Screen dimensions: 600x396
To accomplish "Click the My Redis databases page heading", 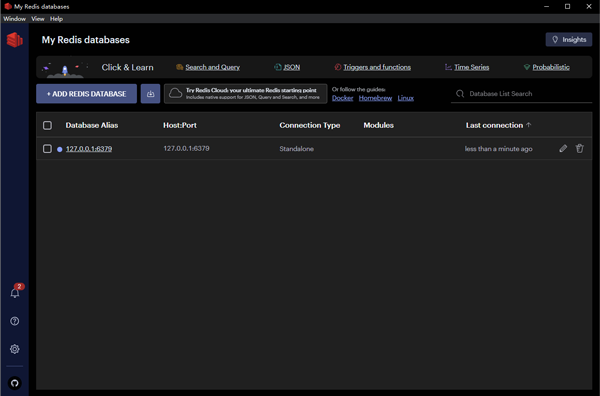I will point(86,40).
